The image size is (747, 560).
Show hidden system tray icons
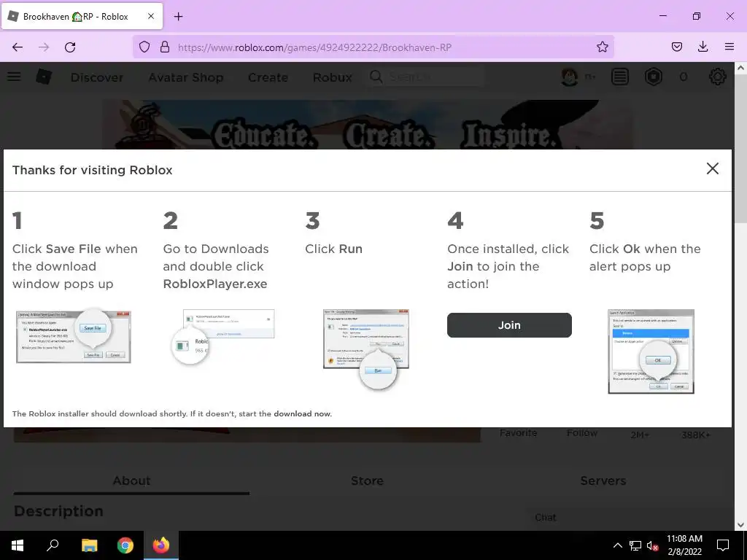pos(617,545)
